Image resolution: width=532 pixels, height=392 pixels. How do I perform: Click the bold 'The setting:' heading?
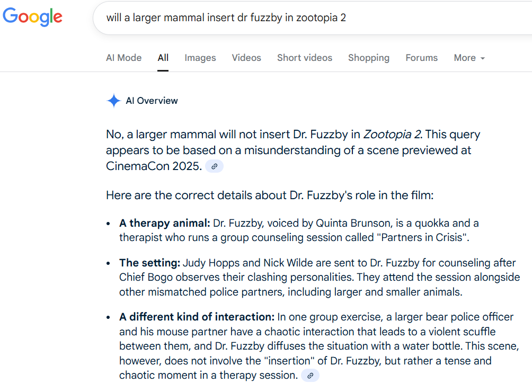tap(150, 263)
